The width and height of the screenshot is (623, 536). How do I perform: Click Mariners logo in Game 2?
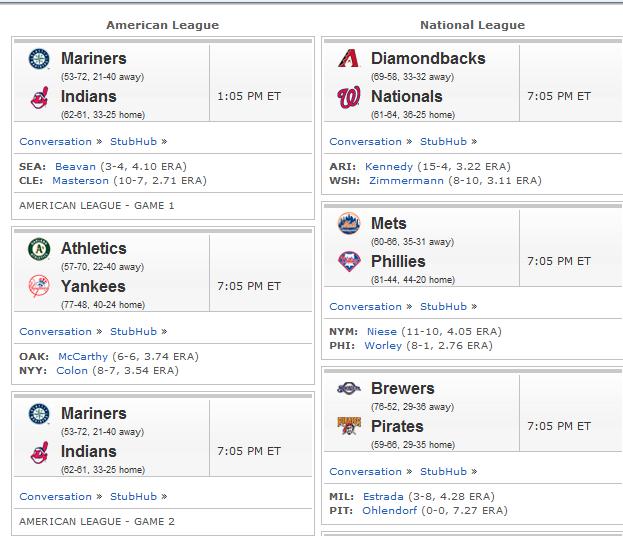39,414
